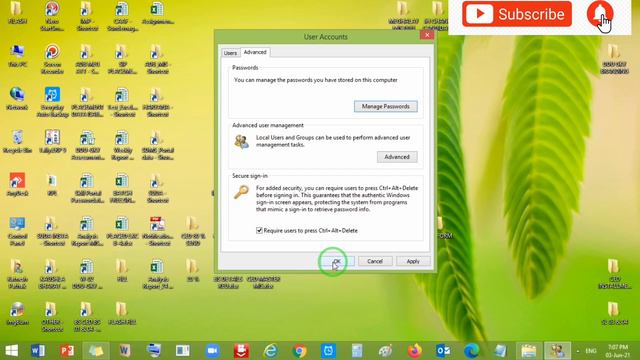Image resolution: width=640 pixels, height=360 pixels.
Task: Open Google Chrome from the taskbar
Action: [x=299, y=351]
